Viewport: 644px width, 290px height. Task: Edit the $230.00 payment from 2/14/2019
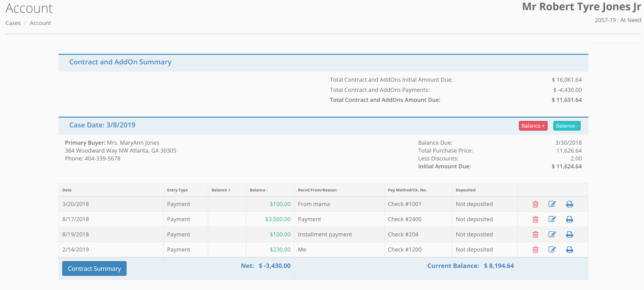(552, 249)
